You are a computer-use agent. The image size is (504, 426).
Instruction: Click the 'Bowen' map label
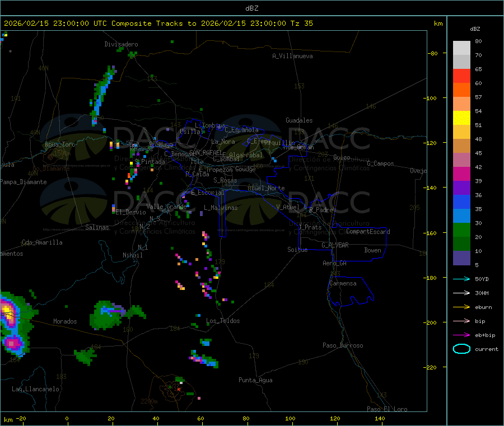[x=372, y=250]
